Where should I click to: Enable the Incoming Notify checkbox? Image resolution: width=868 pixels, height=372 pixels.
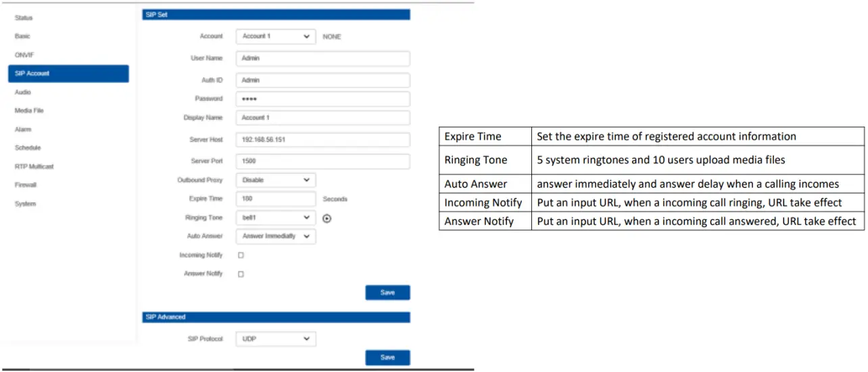pyautogui.click(x=241, y=255)
